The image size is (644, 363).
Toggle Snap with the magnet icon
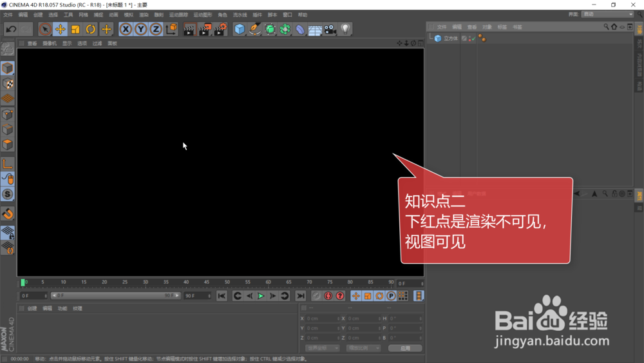7,213
